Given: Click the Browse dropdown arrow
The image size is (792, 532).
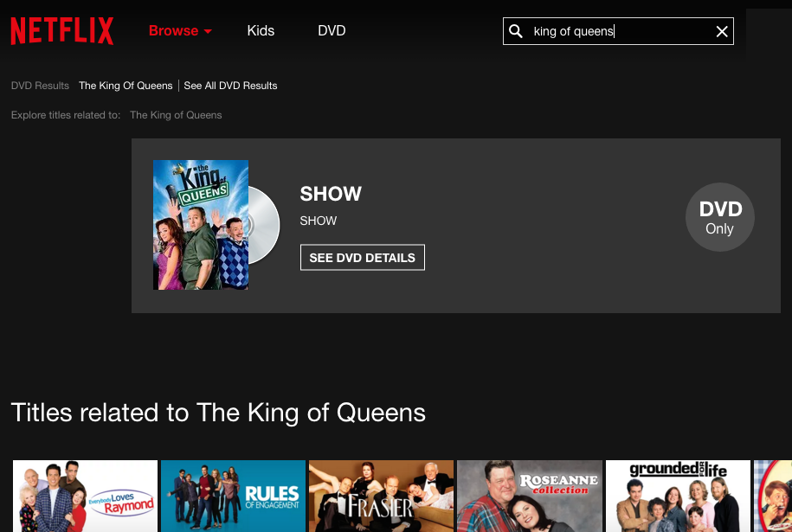Looking at the screenshot, I should tap(208, 31).
